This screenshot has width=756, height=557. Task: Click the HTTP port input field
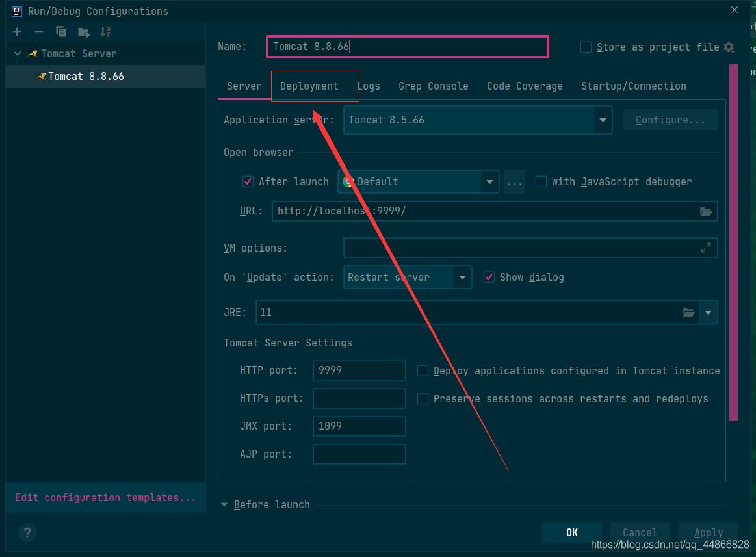359,370
